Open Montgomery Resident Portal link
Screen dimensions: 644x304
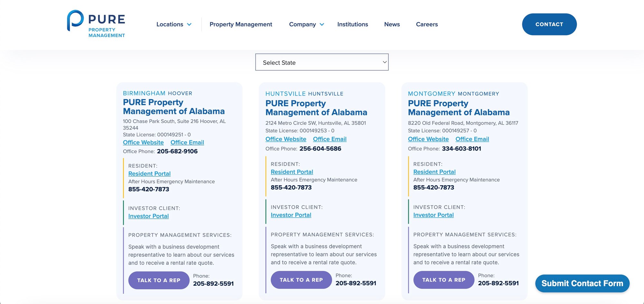[x=434, y=172]
